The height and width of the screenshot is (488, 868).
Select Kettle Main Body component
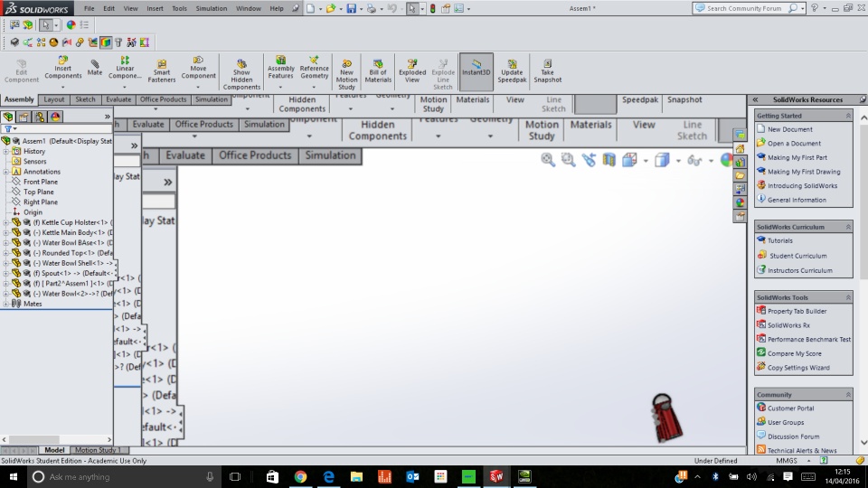pyautogui.click(x=72, y=232)
